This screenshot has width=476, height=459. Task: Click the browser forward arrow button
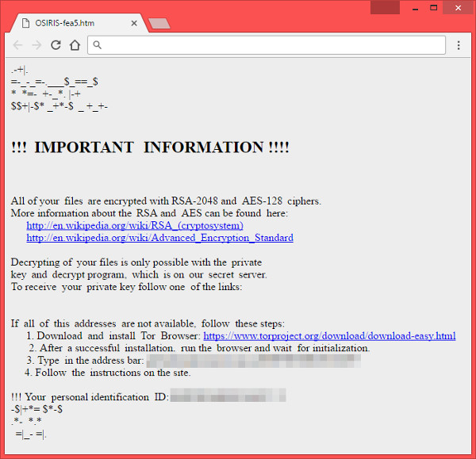(x=36, y=45)
